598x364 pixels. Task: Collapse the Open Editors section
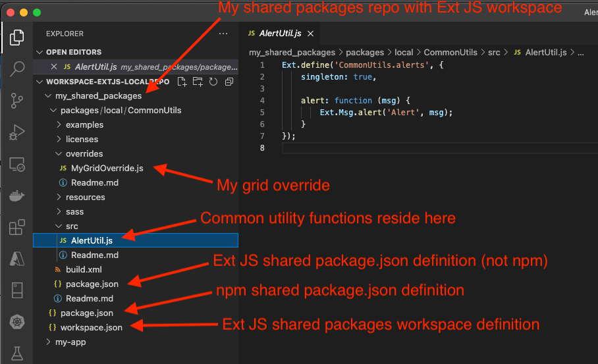[x=73, y=52]
